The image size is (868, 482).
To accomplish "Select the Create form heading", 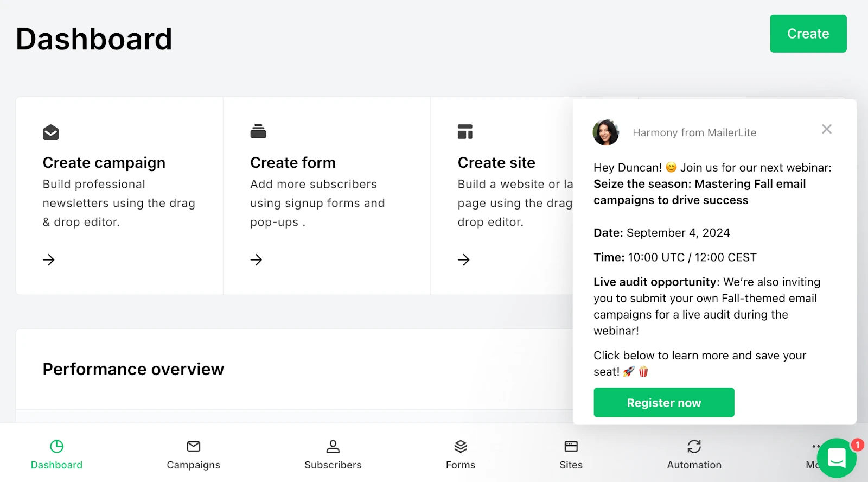I will click(x=293, y=163).
